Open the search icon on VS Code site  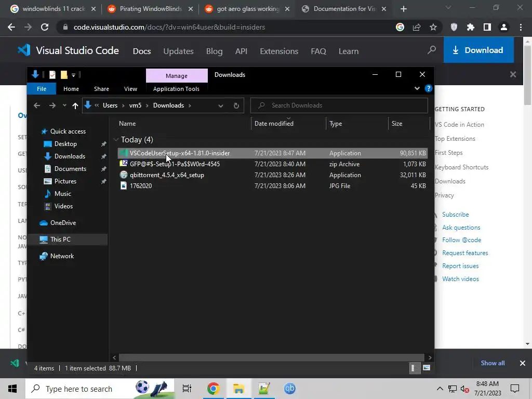(432, 50)
